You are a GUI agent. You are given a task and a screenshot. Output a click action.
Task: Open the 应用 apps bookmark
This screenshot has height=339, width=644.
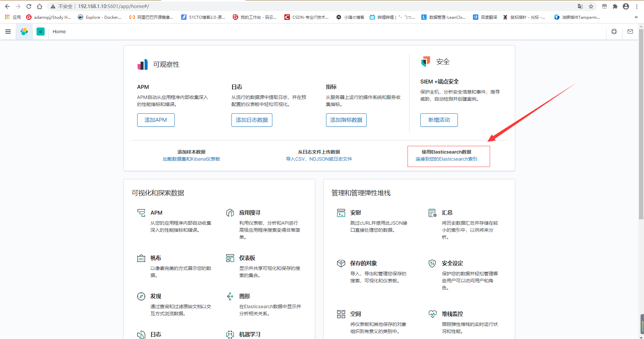coord(13,17)
